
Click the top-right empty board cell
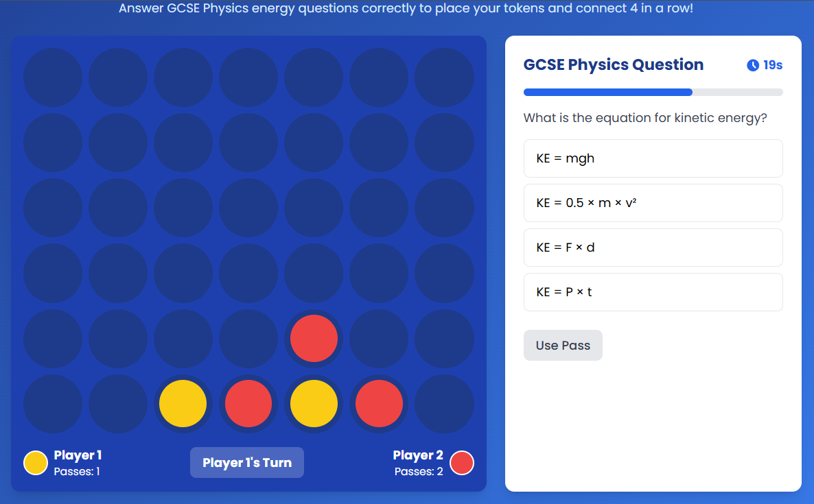click(444, 77)
